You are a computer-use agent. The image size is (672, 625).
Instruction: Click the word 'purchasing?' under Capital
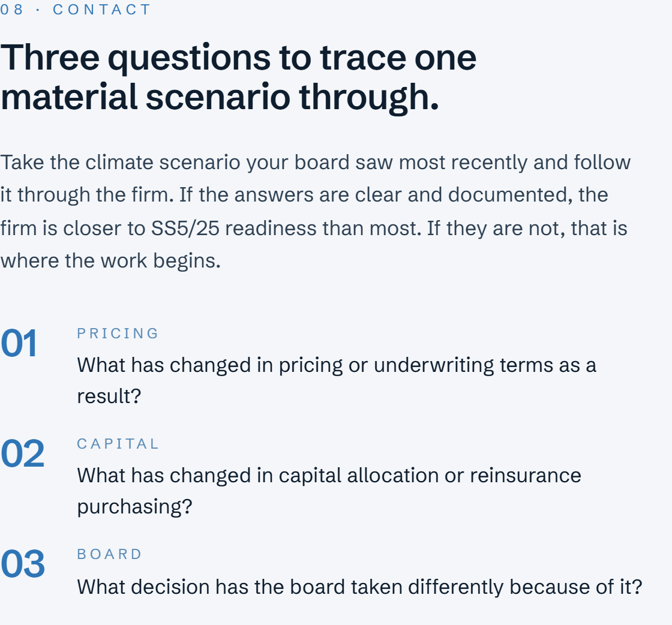[134, 507]
